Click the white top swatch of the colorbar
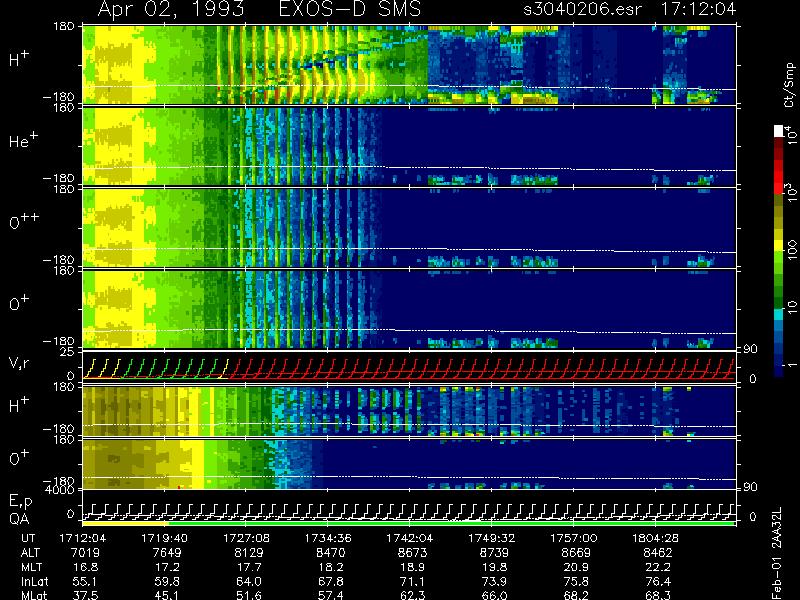Screen dimensions: 800x600 click(779, 131)
